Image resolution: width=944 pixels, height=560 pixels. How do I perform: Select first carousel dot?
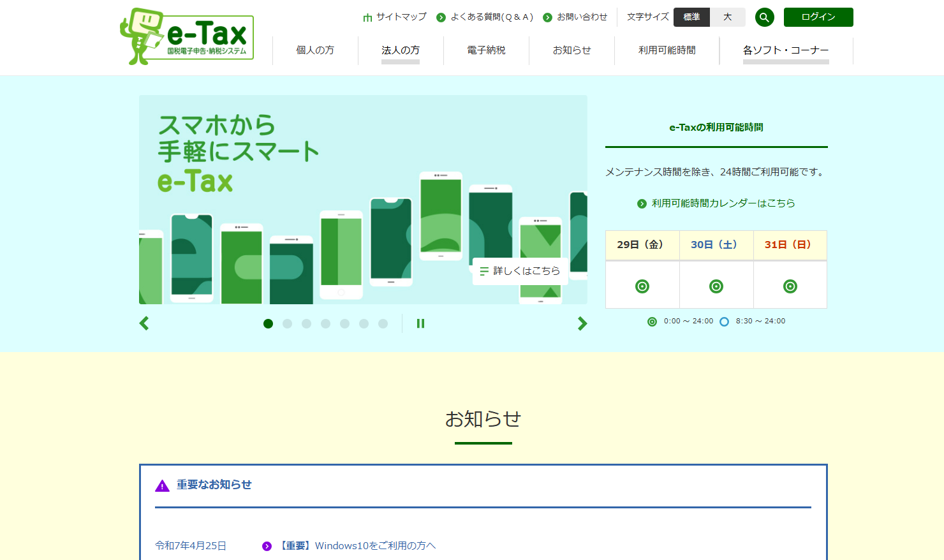coord(268,323)
